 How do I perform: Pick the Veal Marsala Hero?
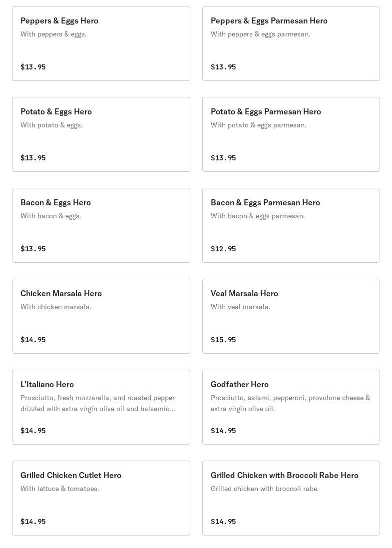click(291, 316)
